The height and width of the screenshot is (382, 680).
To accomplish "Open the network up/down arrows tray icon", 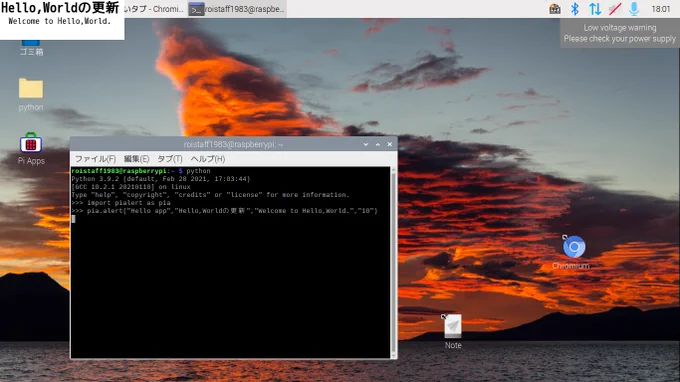I will click(595, 9).
